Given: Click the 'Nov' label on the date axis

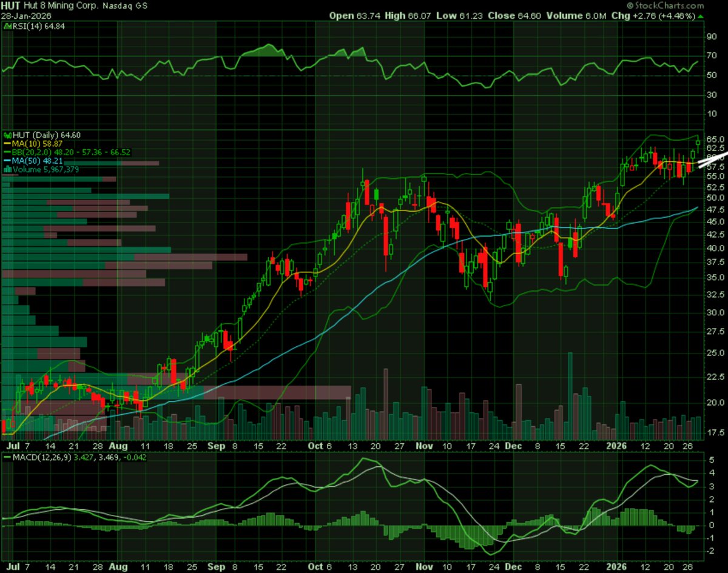Looking at the screenshot, I should [425, 446].
